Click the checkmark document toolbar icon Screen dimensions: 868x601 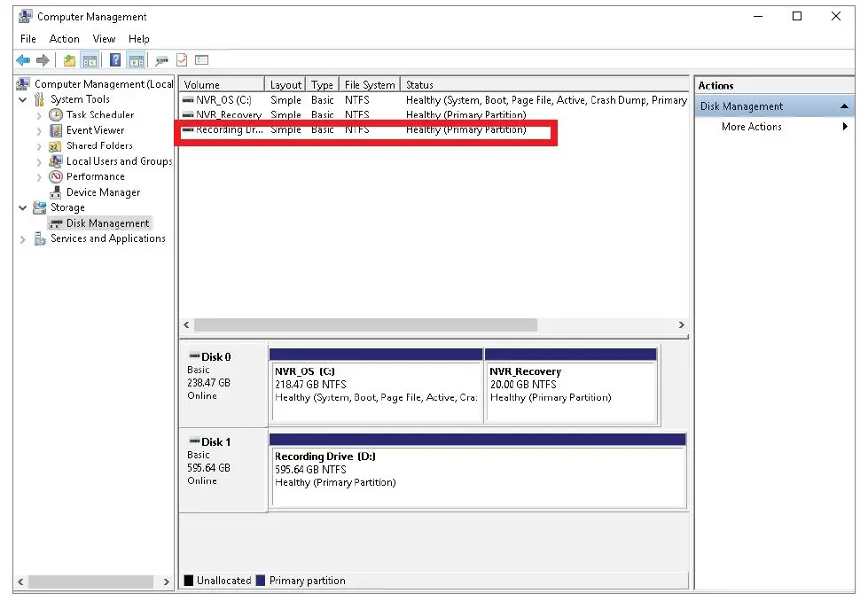click(x=182, y=59)
